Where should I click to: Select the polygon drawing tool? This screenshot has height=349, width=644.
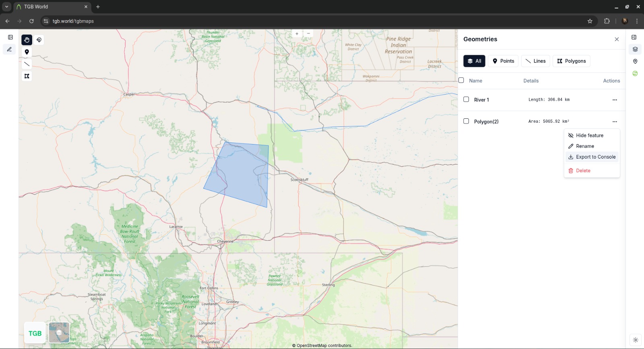[27, 76]
